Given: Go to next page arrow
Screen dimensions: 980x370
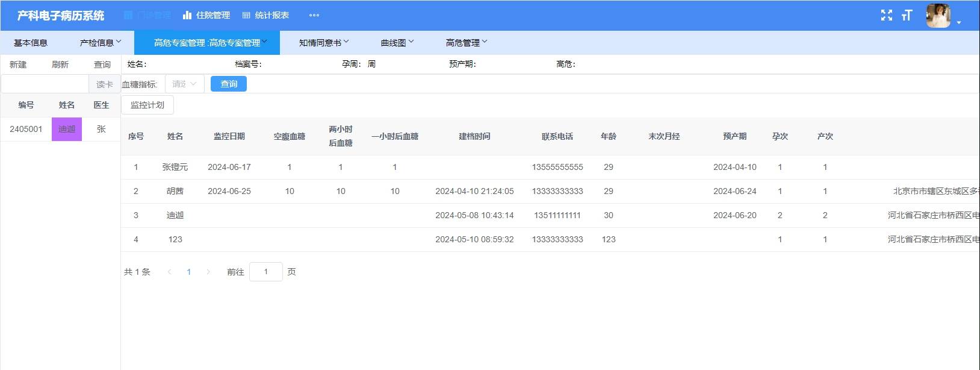Looking at the screenshot, I should (x=208, y=272).
